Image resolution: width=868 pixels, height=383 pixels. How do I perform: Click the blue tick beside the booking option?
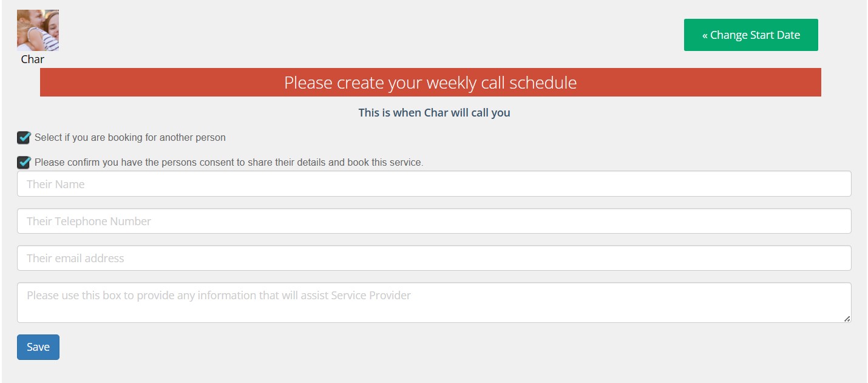coord(25,137)
